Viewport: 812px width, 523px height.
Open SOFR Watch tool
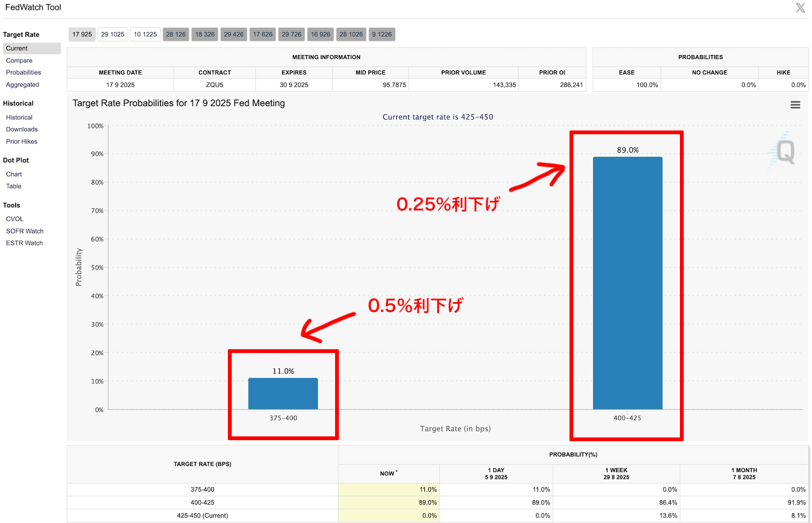[25, 231]
